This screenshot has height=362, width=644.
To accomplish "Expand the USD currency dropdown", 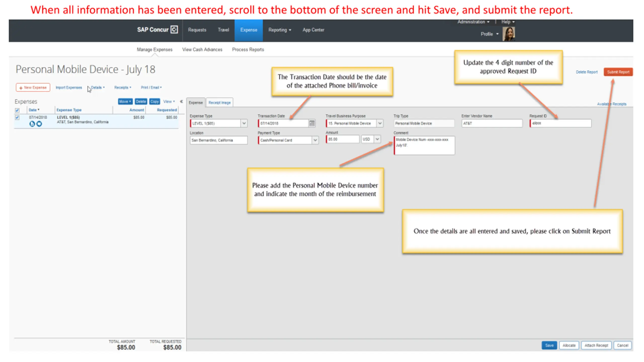I will (377, 139).
